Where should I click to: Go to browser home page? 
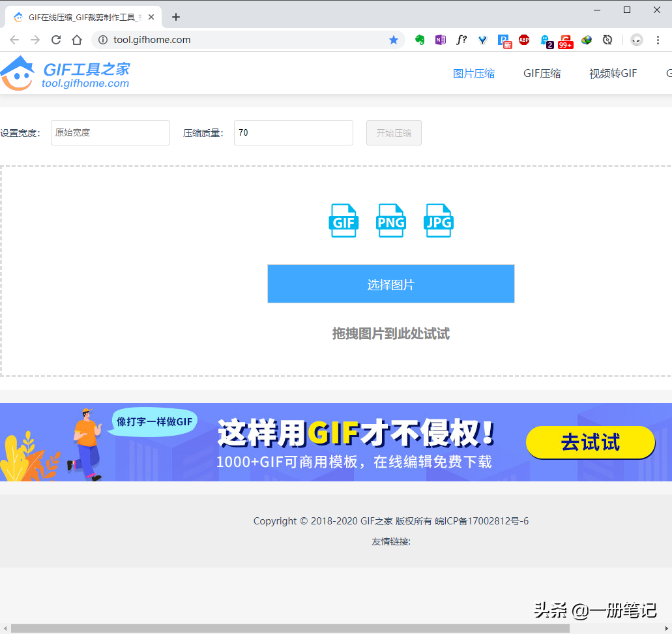click(77, 40)
